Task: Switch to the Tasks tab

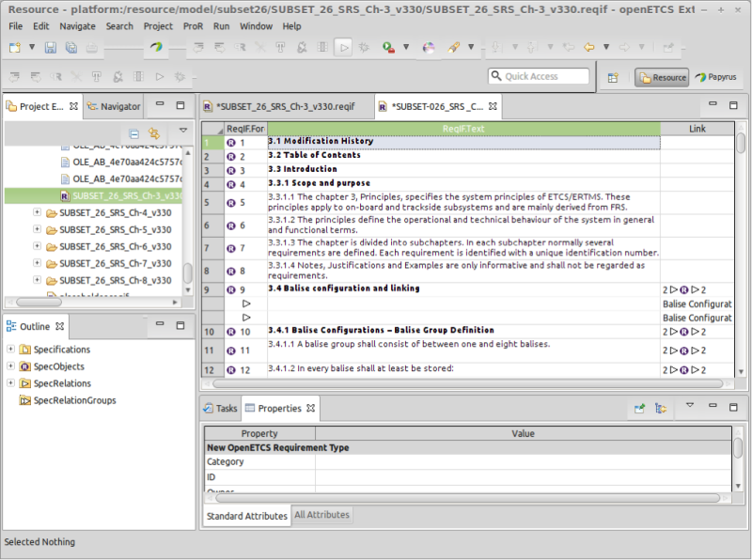Action: 221,409
